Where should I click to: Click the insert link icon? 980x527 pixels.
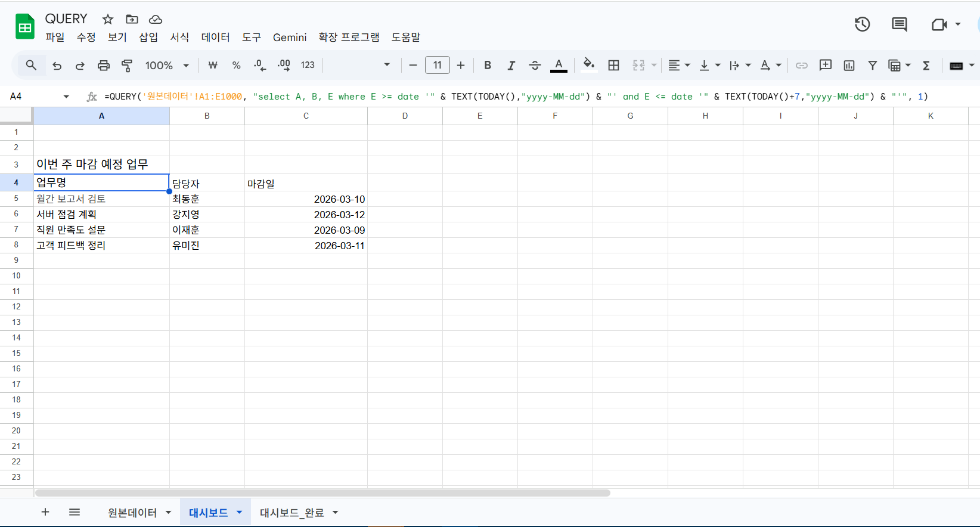(802, 66)
